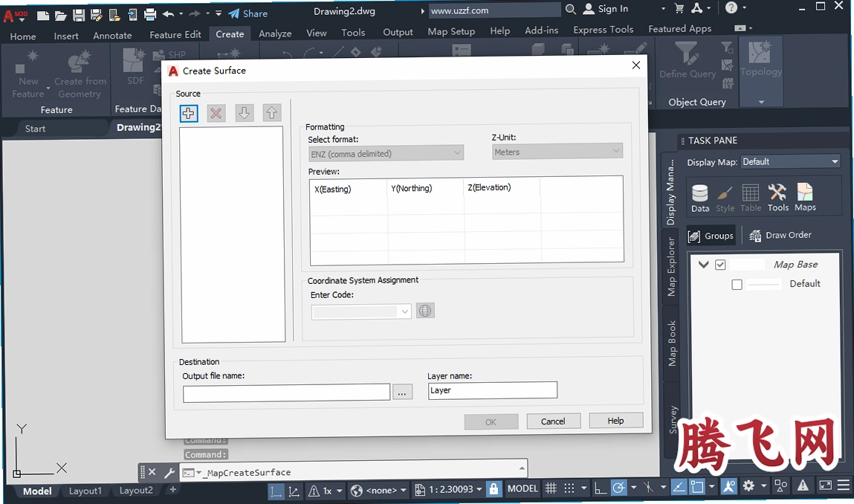Collapse the Map Base tree chevron
This screenshot has width=854, height=504.
point(704,264)
